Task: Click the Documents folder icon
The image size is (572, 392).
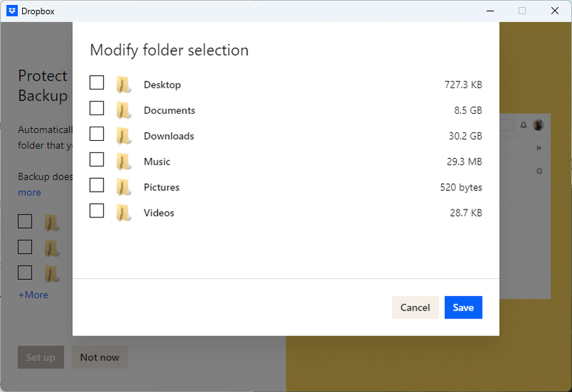Action: point(124,111)
